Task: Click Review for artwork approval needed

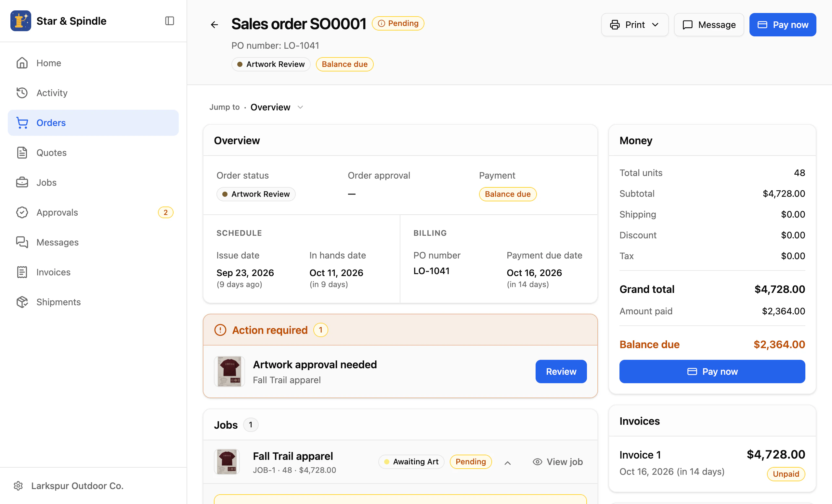Action: pyautogui.click(x=561, y=372)
